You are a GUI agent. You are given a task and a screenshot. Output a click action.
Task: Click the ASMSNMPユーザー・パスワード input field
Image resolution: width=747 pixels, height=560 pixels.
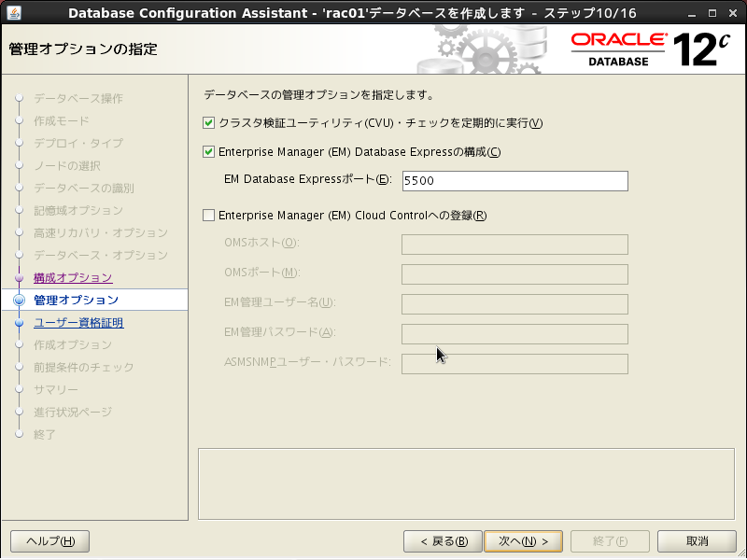pos(514,364)
